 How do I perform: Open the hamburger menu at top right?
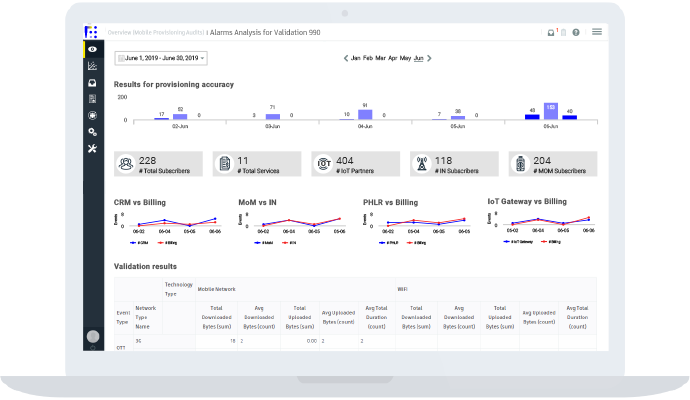597,32
